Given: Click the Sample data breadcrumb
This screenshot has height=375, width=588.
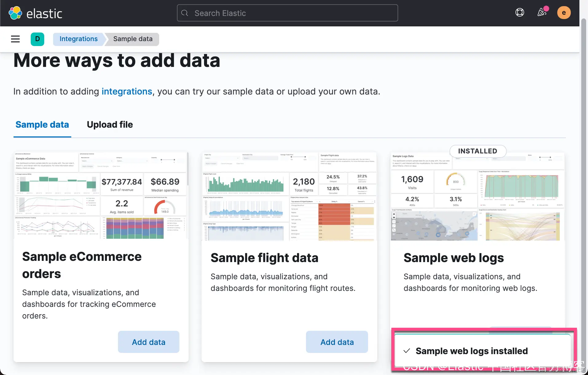Looking at the screenshot, I should click(133, 39).
